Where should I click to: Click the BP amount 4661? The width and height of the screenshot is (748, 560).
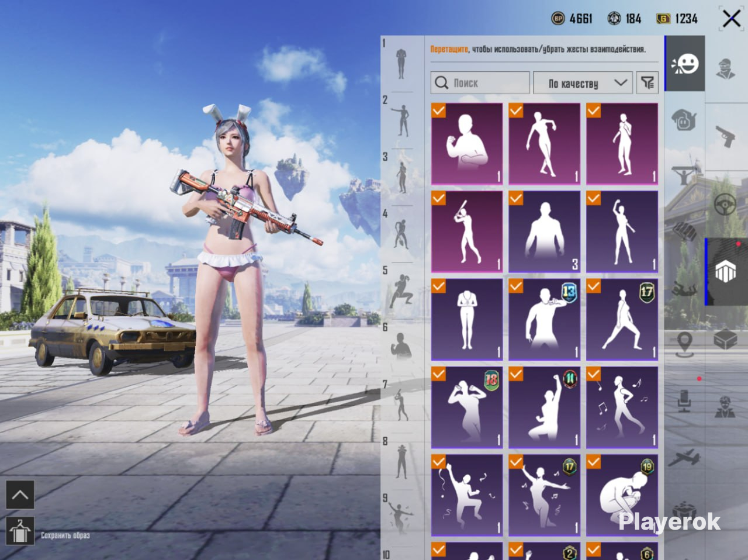pyautogui.click(x=581, y=19)
